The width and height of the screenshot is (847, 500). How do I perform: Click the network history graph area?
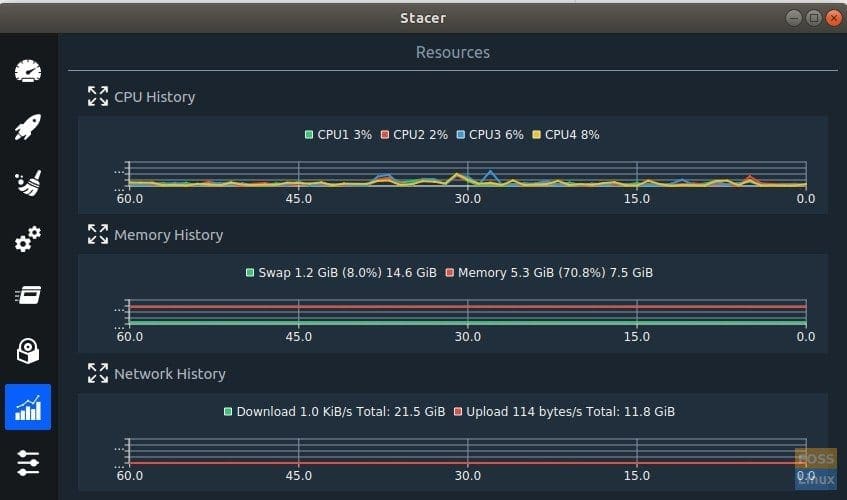tap(467, 451)
